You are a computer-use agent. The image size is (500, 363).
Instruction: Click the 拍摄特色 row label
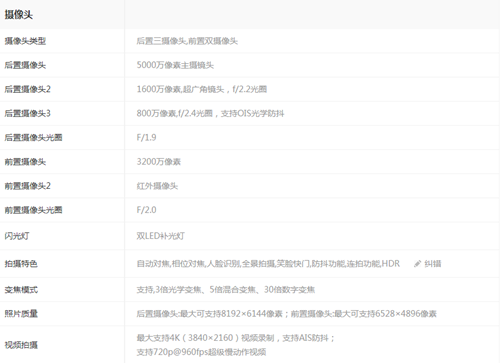pyautogui.click(x=21, y=264)
